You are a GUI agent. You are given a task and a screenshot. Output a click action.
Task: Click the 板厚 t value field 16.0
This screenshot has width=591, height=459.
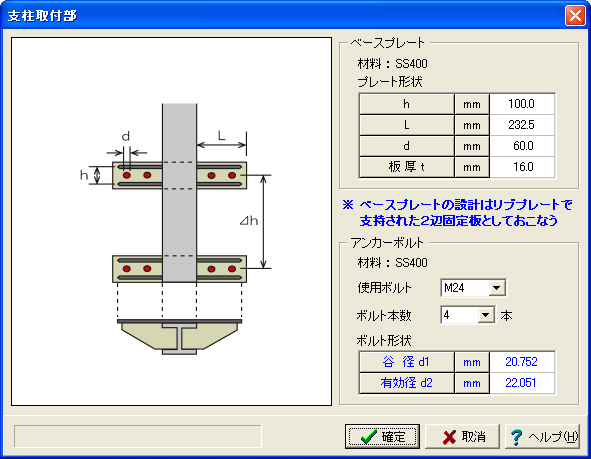tap(522, 167)
